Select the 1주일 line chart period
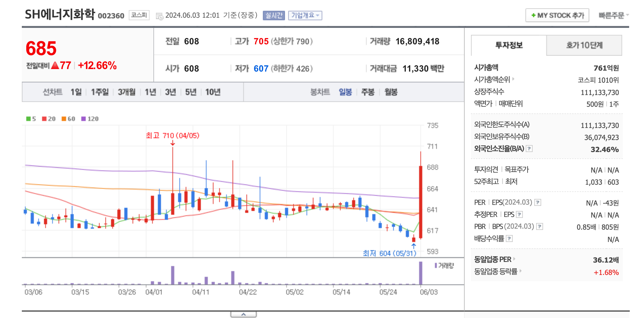 click(100, 92)
